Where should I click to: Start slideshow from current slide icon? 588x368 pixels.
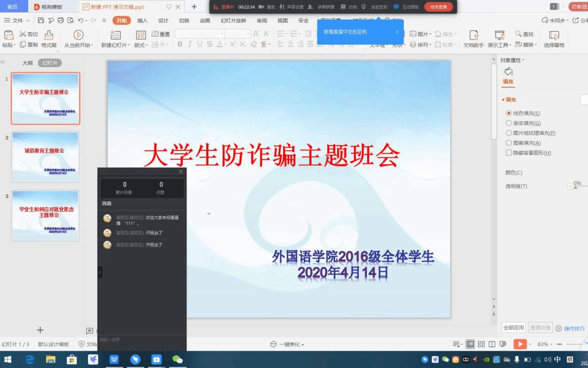point(78,36)
